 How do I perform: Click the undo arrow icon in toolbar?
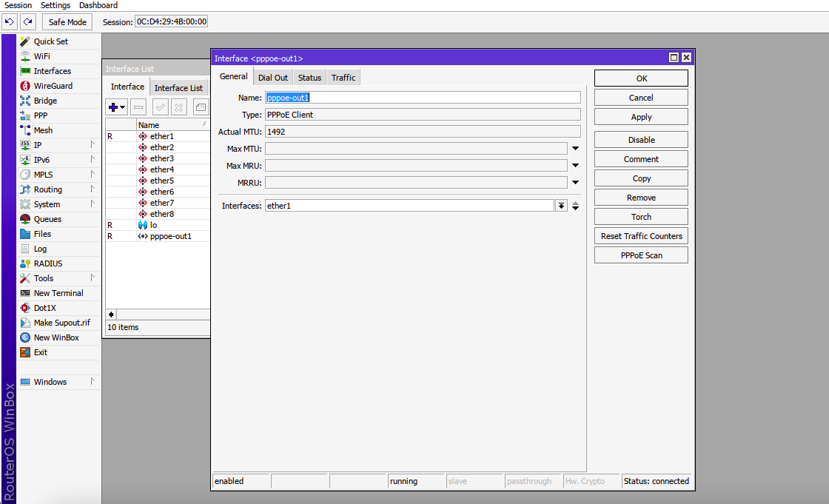pyautogui.click(x=9, y=21)
